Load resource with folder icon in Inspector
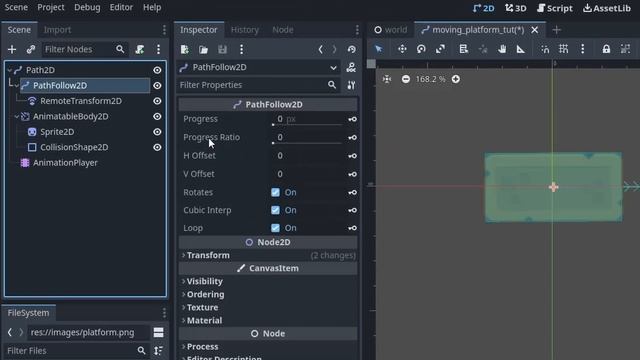 click(203, 49)
